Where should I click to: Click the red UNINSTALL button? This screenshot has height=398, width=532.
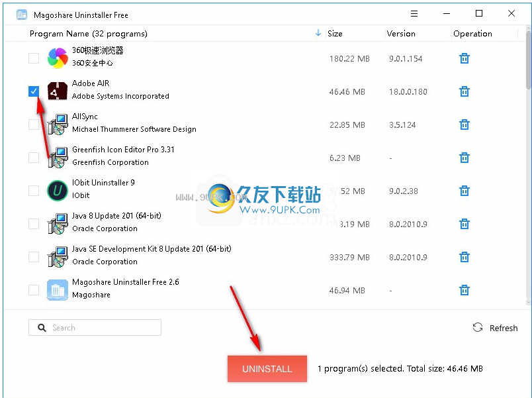click(x=267, y=369)
